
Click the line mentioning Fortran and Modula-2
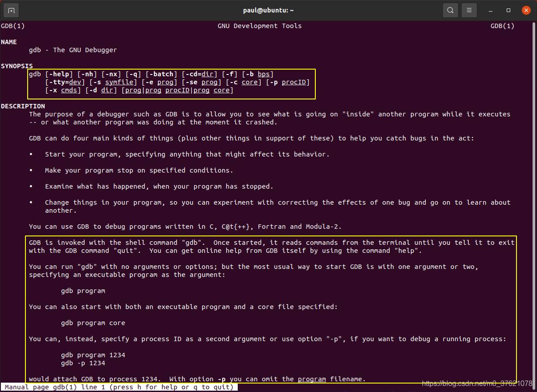click(x=185, y=227)
